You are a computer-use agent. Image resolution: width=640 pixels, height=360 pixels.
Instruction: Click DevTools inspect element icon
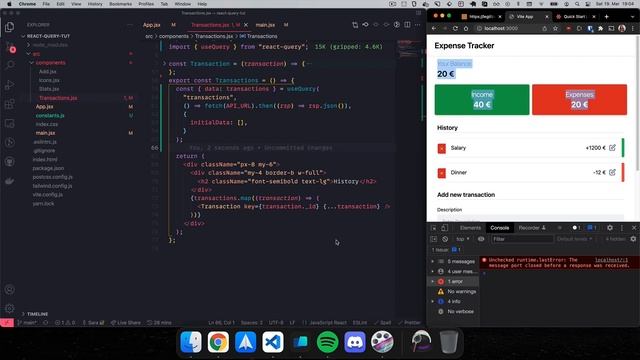pos(433,228)
